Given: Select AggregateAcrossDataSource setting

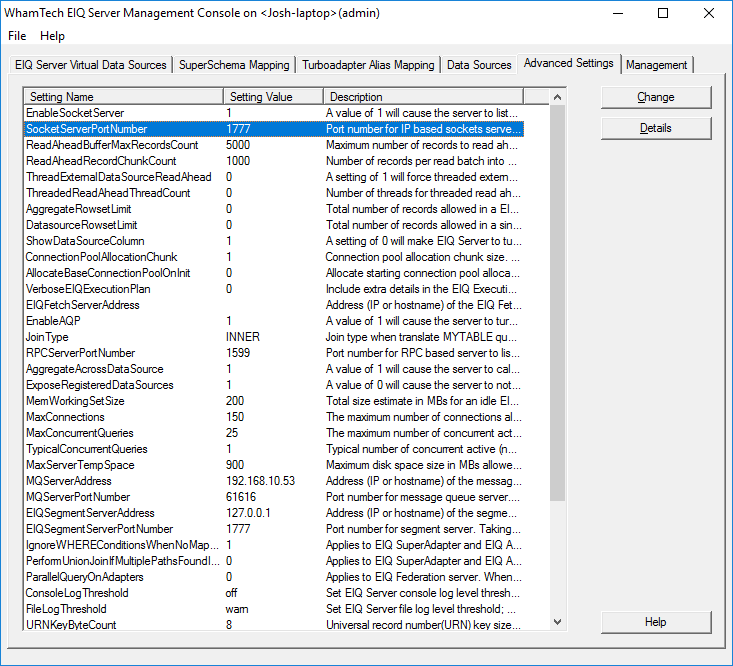Looking at the screenshot, I should click(x=273, y=369).
